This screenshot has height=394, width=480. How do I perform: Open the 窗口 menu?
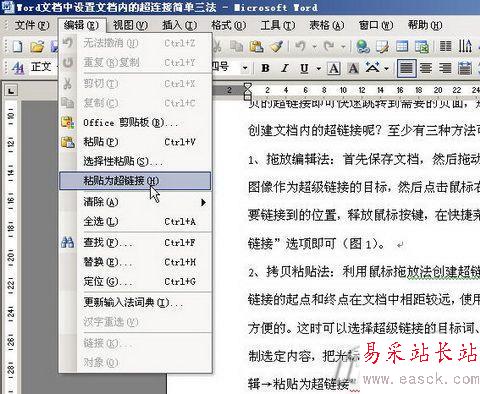[x=376, y=25]
